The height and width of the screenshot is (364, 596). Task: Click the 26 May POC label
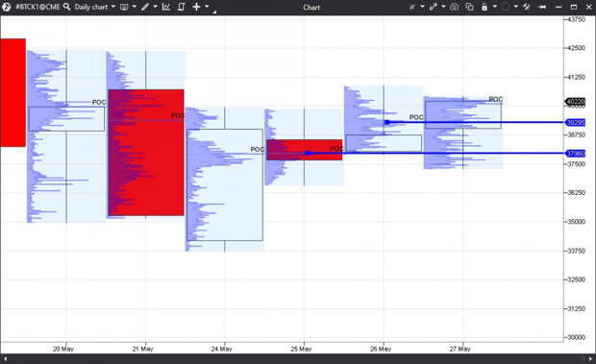coord(416,118)
